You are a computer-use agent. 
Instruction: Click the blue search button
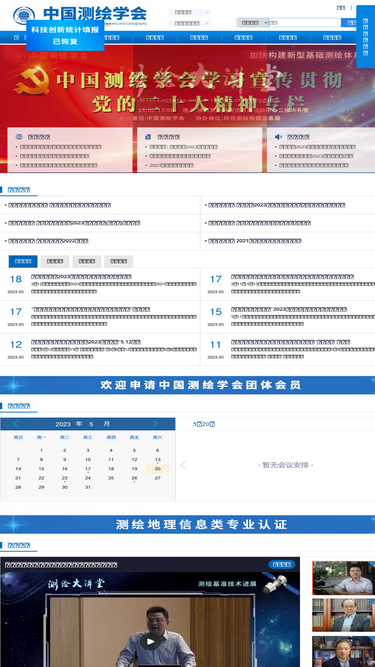point(349,23)
